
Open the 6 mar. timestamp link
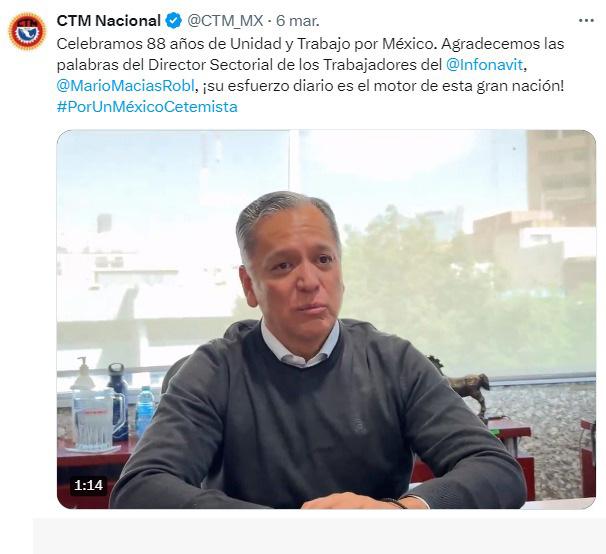tap(298, 21)
